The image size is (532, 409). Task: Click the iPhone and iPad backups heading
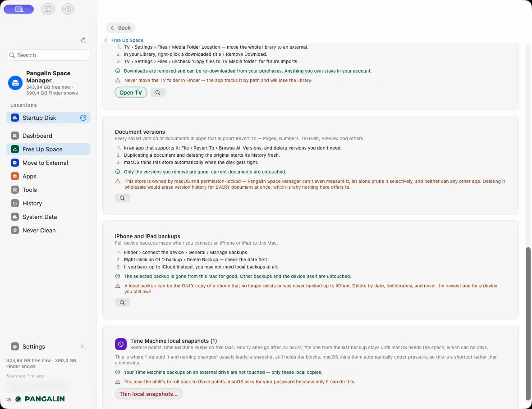[147, 236]
